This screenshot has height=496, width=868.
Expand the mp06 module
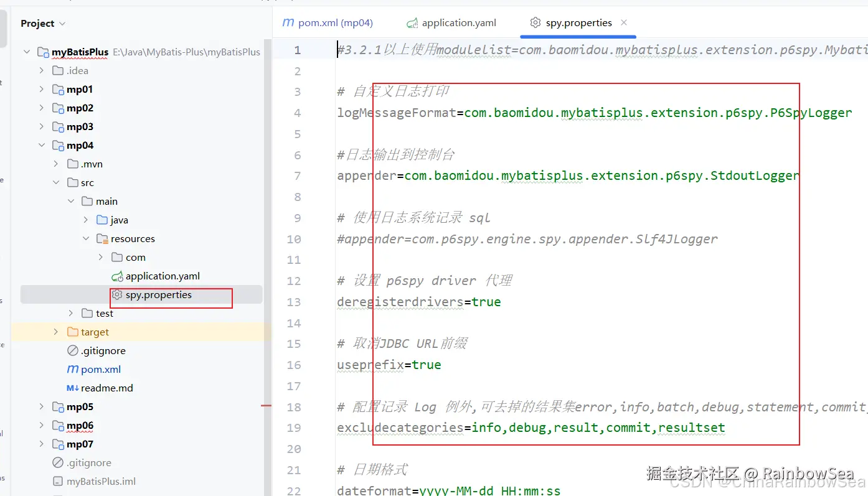pos(42,425)
